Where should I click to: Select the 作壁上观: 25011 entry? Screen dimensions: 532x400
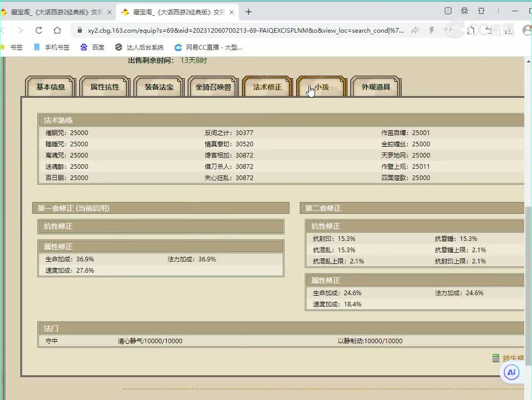coord(406,166)
